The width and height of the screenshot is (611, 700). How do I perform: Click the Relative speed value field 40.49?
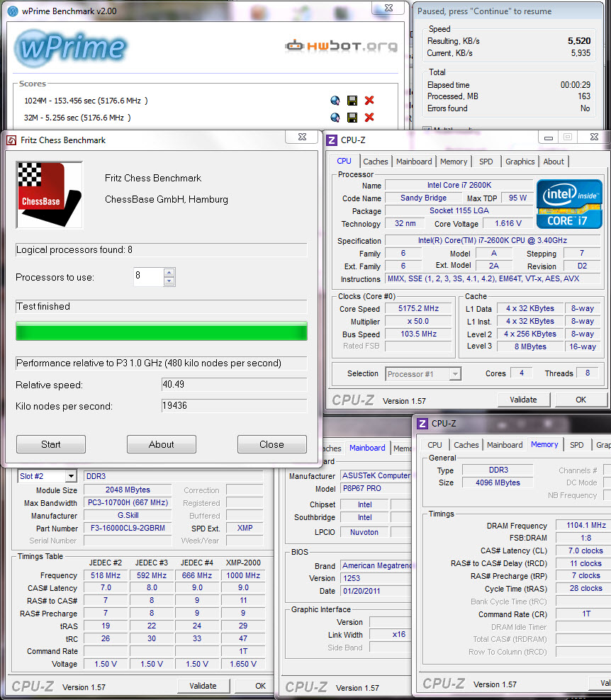pos(234,385)
